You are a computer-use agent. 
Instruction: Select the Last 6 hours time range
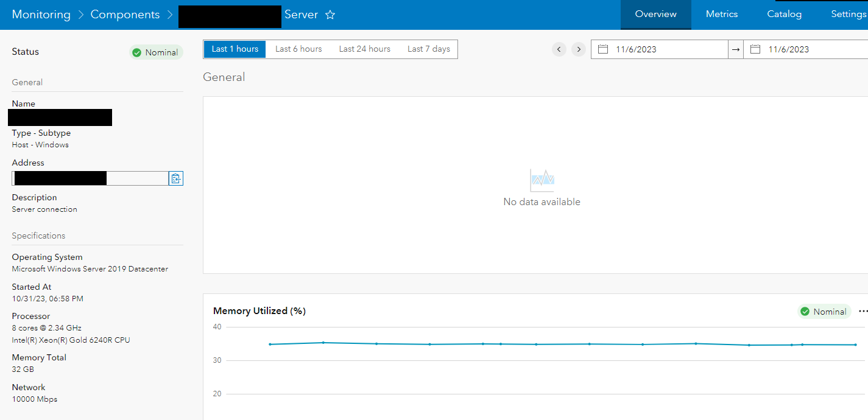pos(298,49)
